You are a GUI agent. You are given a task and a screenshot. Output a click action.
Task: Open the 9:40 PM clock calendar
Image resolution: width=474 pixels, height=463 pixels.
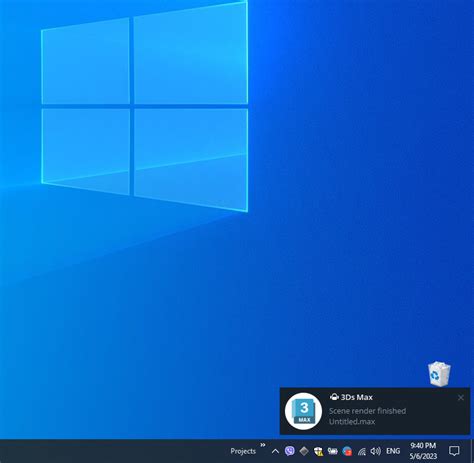click(x=423, y=451)
